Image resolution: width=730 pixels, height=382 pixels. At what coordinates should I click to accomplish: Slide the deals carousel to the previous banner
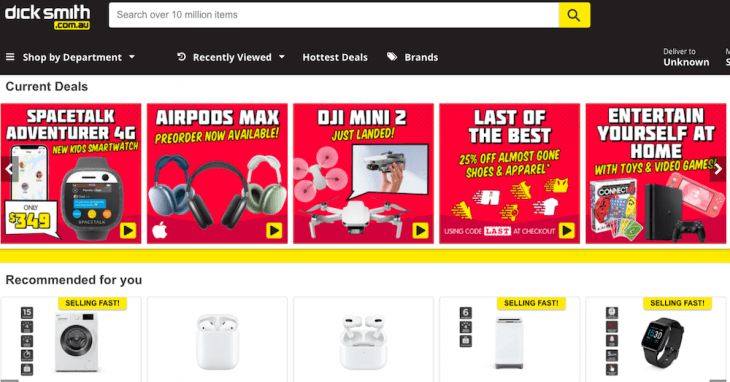(x=9, y=169)
